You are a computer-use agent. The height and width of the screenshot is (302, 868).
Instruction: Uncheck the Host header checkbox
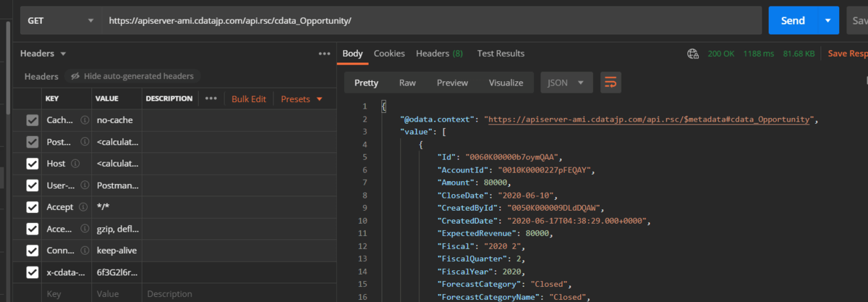[x=33, y=164]
